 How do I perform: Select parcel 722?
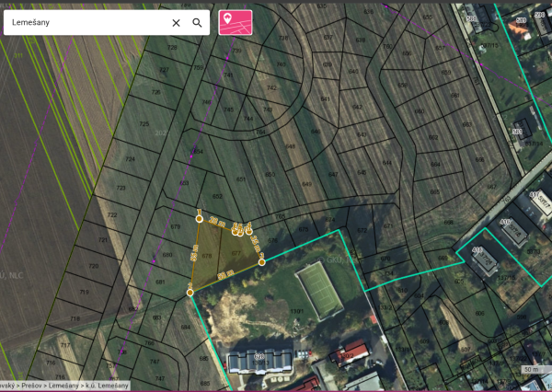112,214
